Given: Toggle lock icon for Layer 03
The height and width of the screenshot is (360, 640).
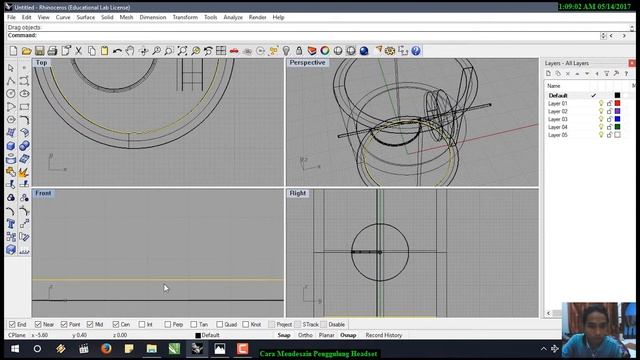Looking at the screenshot, I should pos(609,119).
